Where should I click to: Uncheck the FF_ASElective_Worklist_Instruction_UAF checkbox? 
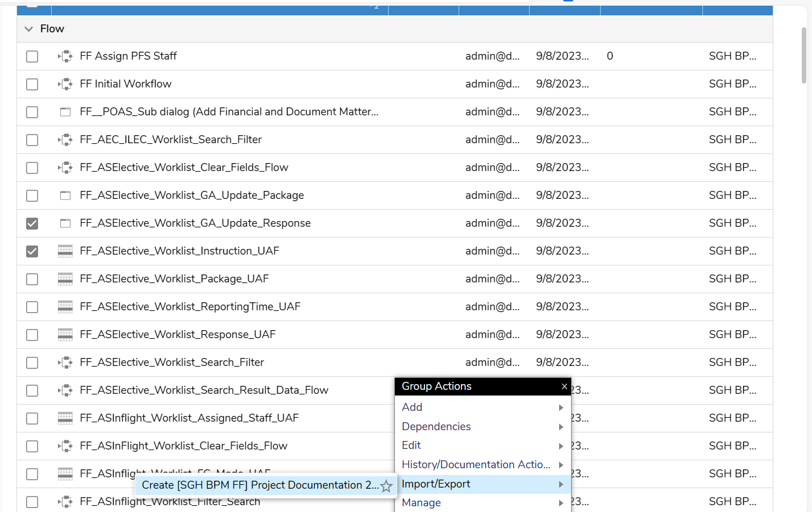(32, 251)
